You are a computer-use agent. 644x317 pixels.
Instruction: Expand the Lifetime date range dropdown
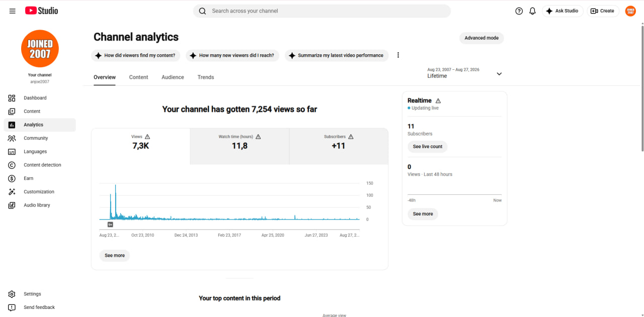pos(464,73)
